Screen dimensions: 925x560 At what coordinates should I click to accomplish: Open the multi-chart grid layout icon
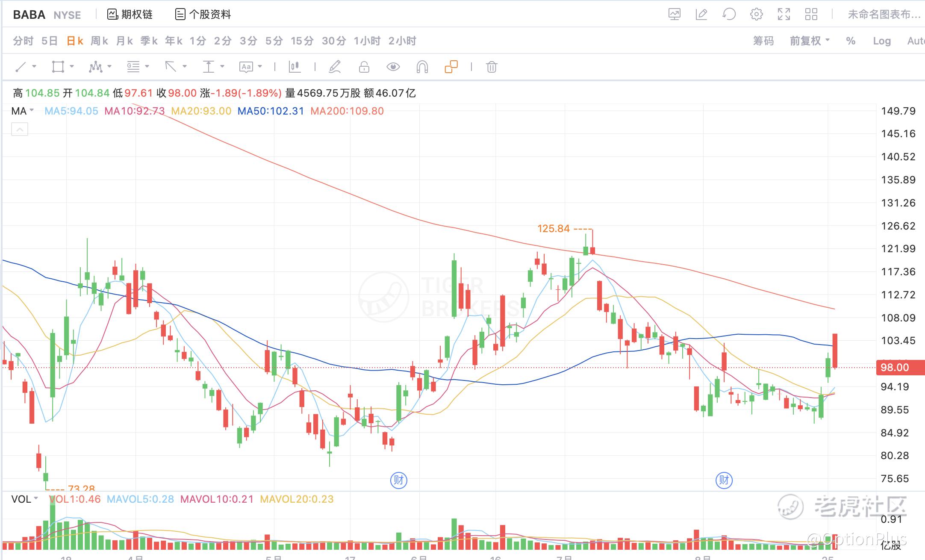coord(811,15)
